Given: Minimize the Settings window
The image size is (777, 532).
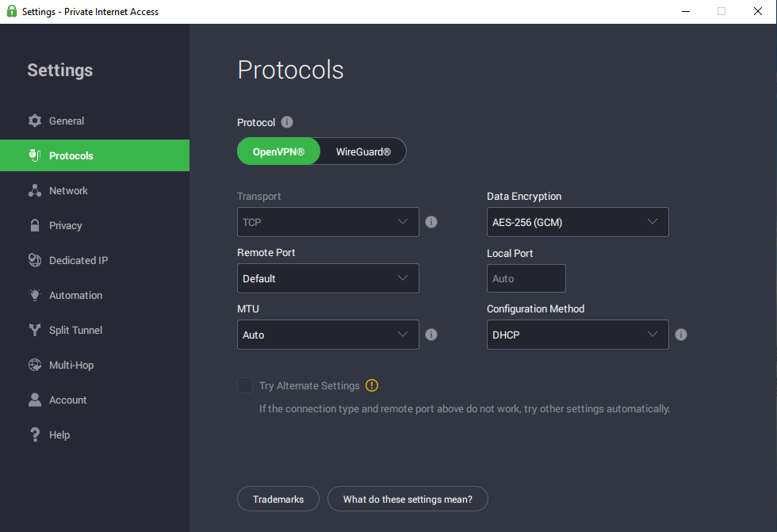Looking at the screenshot, I should point(686,11).
